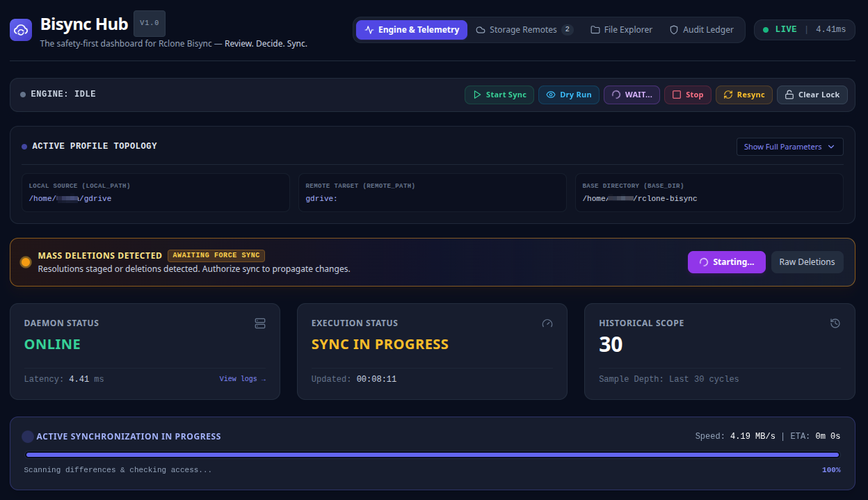
Task: Click the remote target value gdrive:
Action: point(321,198)
